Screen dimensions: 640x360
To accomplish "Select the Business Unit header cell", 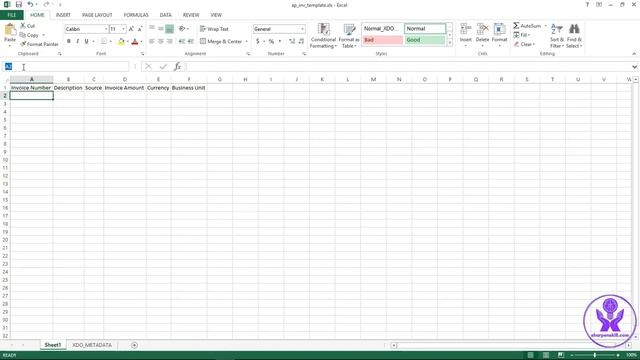I will [x=189, y=88].
